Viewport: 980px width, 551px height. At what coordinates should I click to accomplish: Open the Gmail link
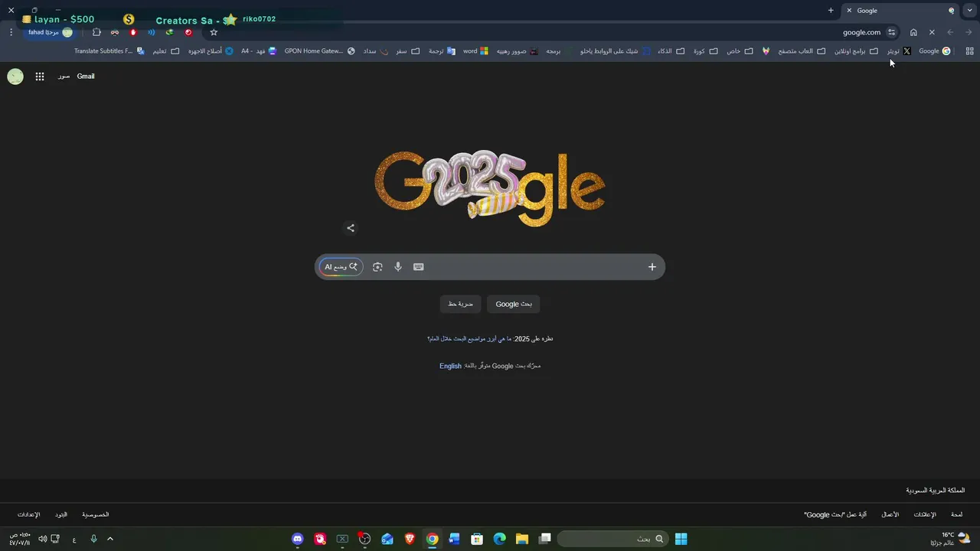pos(86,77)
